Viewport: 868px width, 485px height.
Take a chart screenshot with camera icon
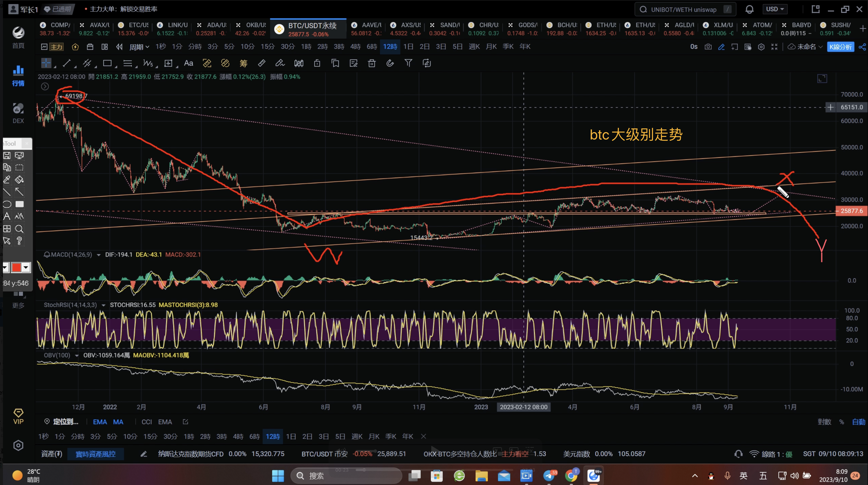click(708, 47)
